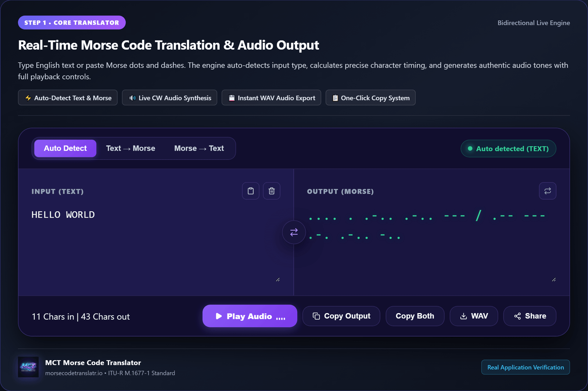Viewport: 588px width, 391px height.
Task: Switch to Morse → Text mode
Action: tap(199, 148)
